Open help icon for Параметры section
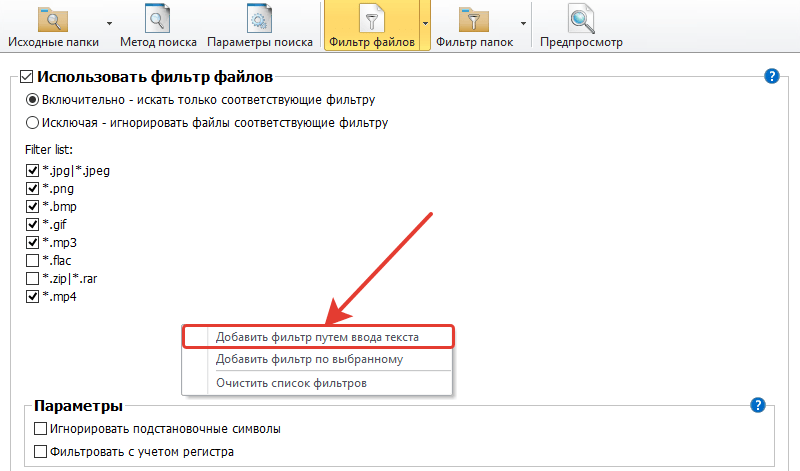The width and height of the screenshot is (800, 471). (758, 405)
